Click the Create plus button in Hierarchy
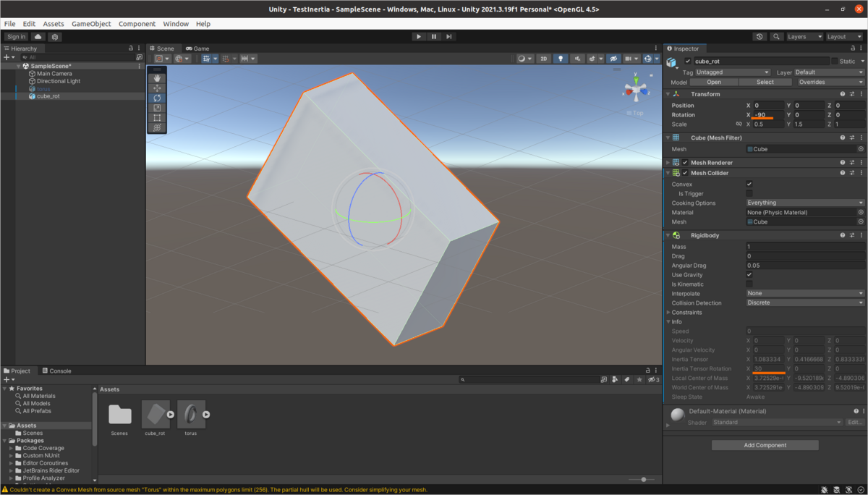Image resolution: width=868 pixels, height=495 pixels. pyautogui.click(x=7, y=57)
